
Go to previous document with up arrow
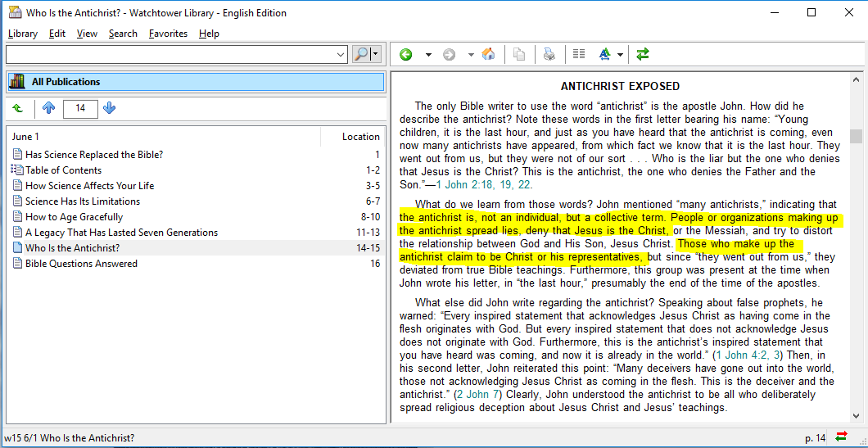(x=48, y=108)
